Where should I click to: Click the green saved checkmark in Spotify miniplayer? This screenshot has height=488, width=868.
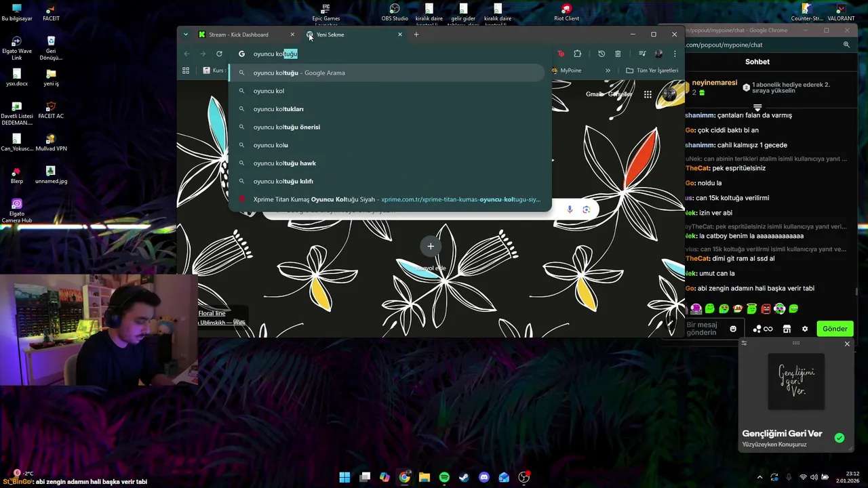[840, 438]
